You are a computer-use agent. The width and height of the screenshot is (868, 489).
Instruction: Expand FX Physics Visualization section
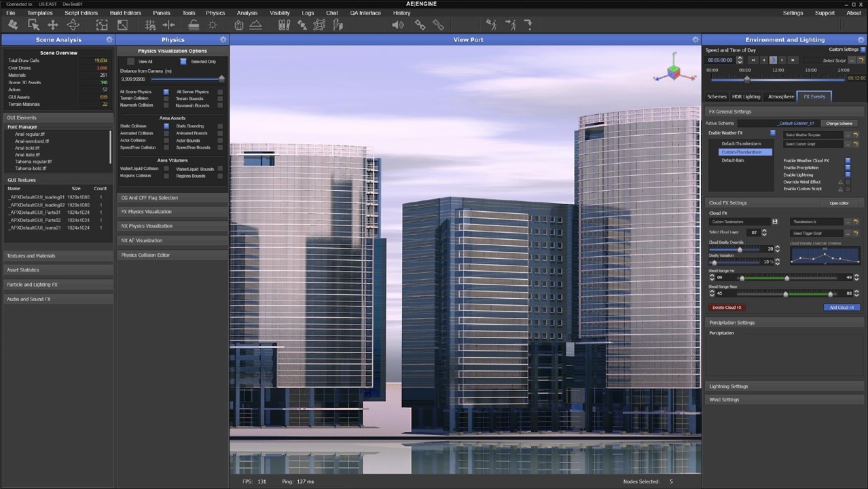coord(146,212)
